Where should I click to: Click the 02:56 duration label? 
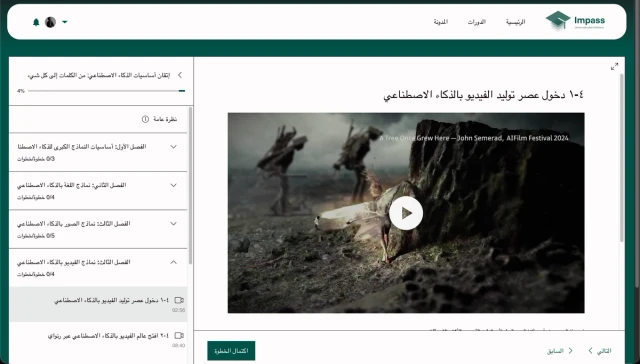[x=178, y=310]
